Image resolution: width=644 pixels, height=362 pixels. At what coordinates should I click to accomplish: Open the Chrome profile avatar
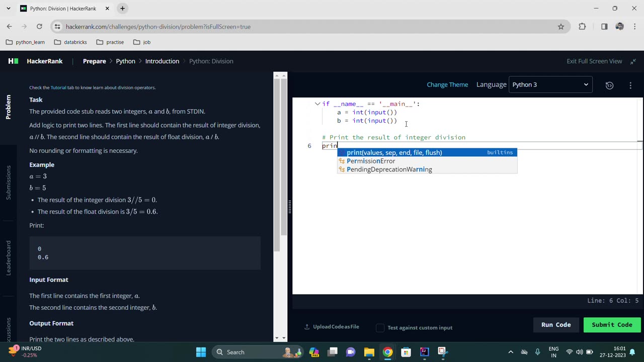619,27
